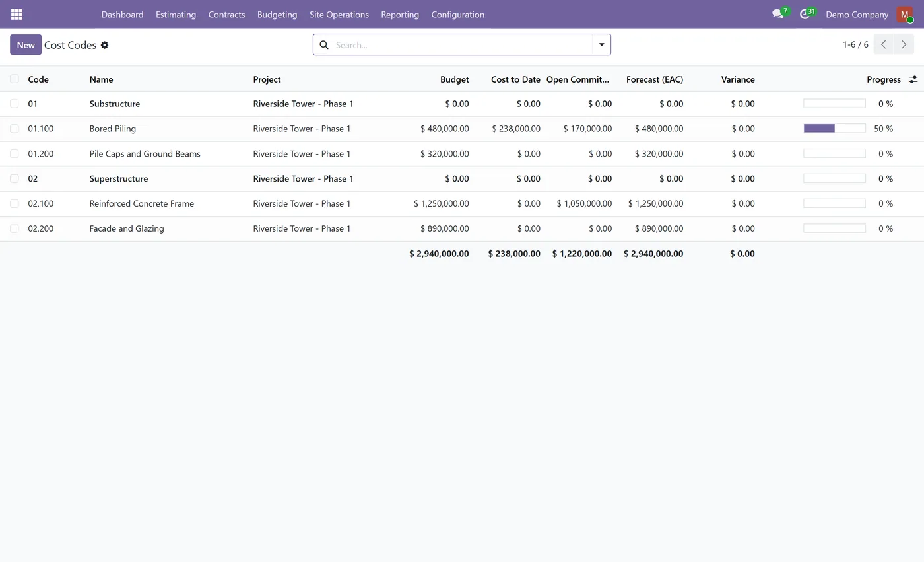
Task: Click the $ 238,000.00 cost to date for Bored Piling
Action: pos(516,129)
